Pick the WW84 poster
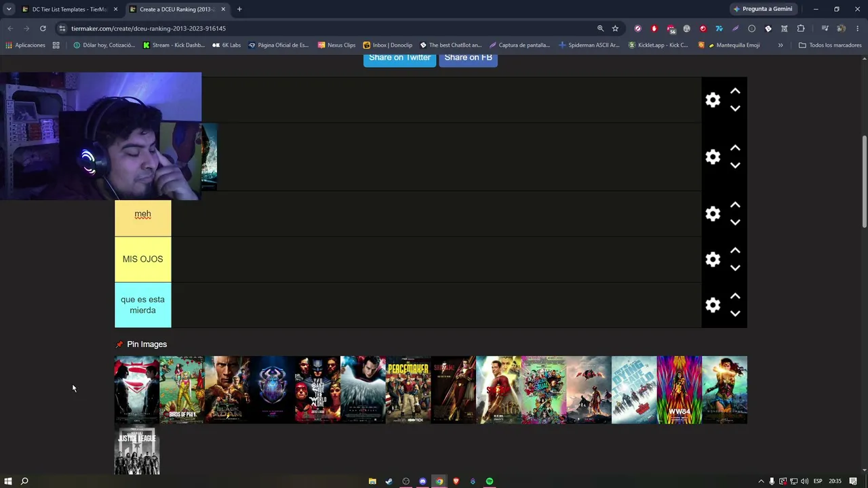Image resolution: width=868 pixels, height=488 pixels. coord(679,390)
